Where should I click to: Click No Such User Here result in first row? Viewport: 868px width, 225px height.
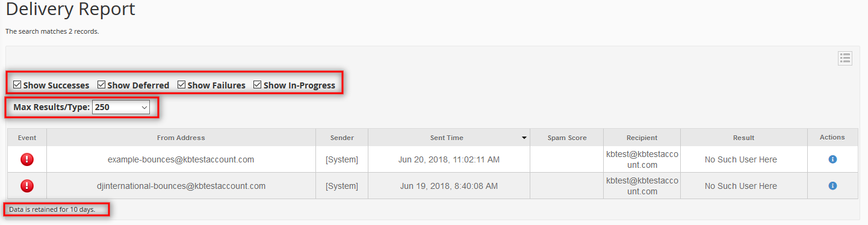point(741,159)
